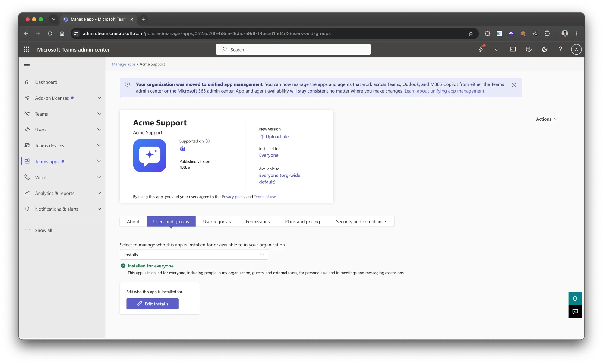The image size is (603, 364).
Task: Expand the Analytics & reports chevron
Action: pos(99,193)
